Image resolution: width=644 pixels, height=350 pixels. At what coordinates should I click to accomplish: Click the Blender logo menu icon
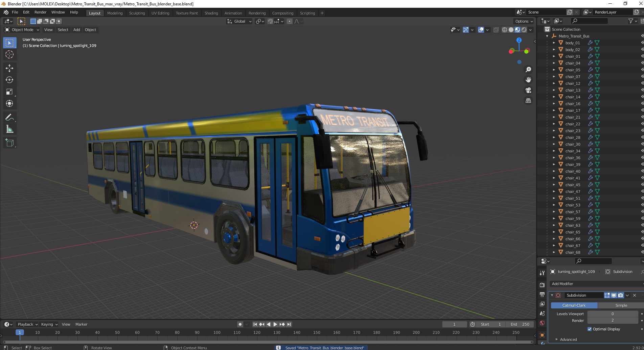click(6, 12)
